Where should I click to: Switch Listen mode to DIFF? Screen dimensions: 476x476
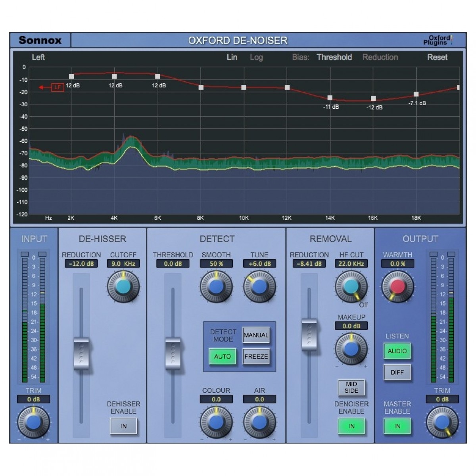point(397,372)
